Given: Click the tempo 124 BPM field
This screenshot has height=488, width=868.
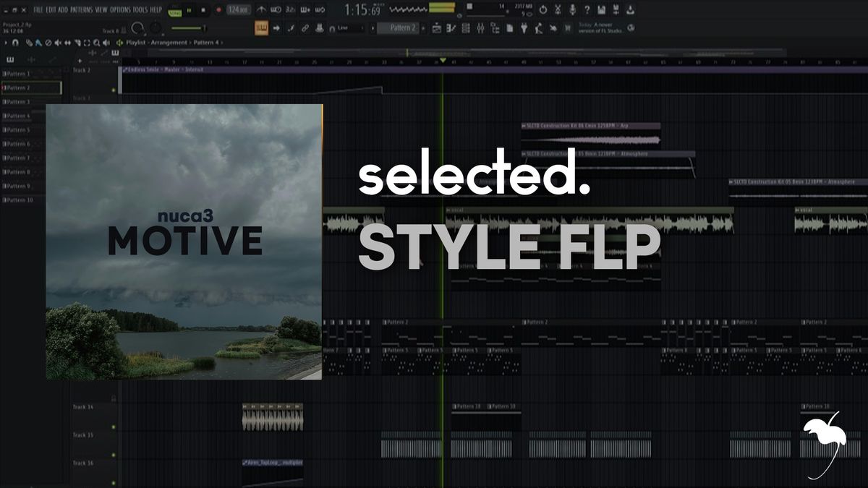Looking at the screenshot, I should [x=237, y=10].
